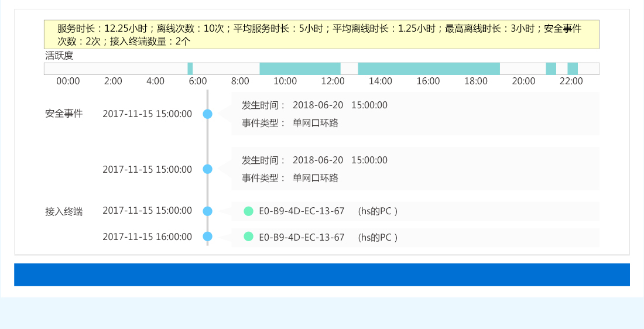Click green status dot in 16:00:00 terminal row
Image resolution: width=644 pixels, height=329 pixels.
click(248, 237)
